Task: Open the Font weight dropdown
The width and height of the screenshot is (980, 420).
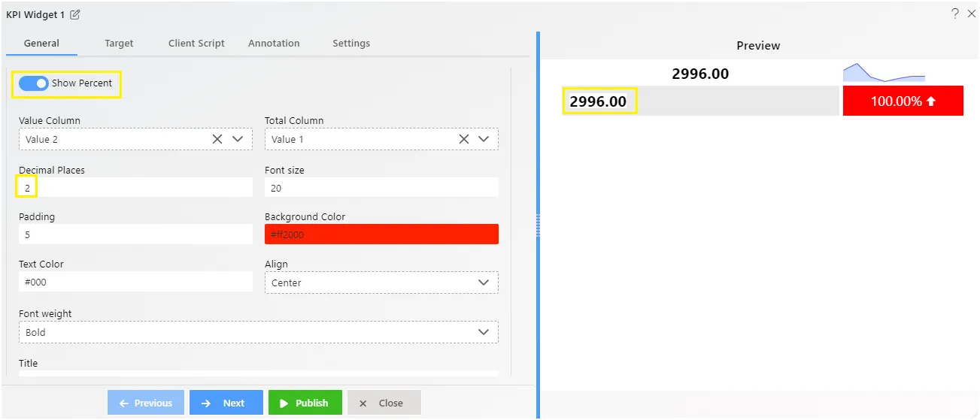Action: click(x=259, y=332)
